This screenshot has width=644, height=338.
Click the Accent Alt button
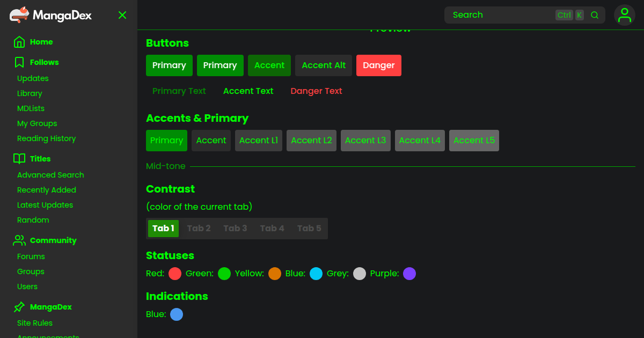(x=324, y=65)
